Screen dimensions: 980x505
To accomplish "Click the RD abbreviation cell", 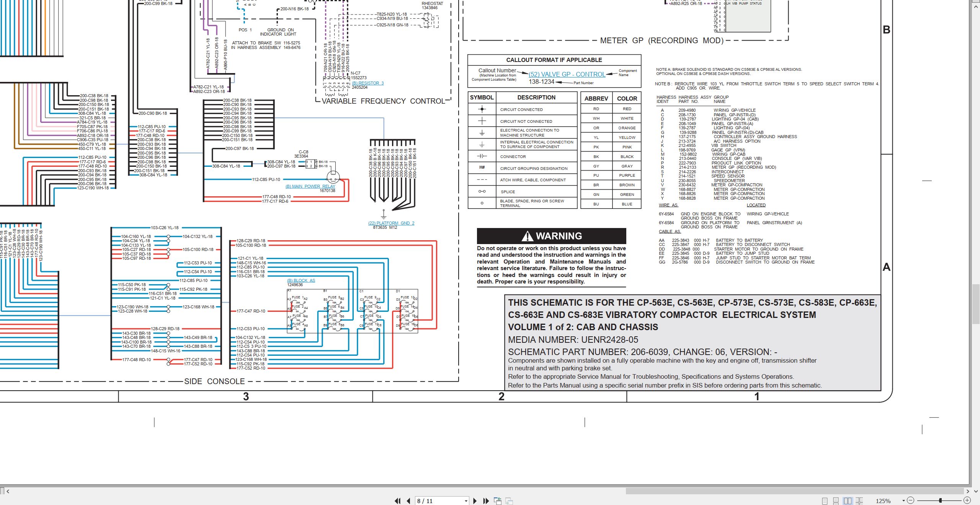I will (x=596, y=109).
